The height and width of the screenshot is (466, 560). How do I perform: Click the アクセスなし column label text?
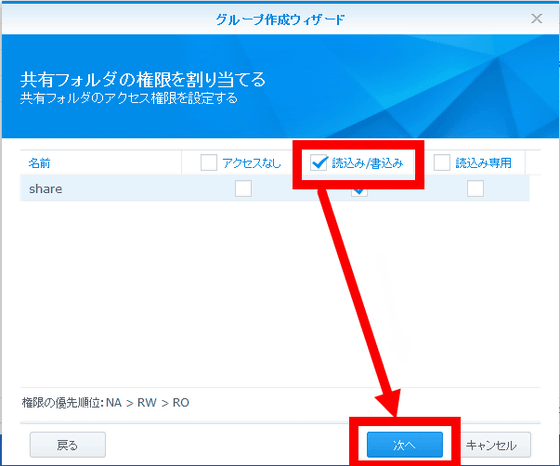click(252, 163)
